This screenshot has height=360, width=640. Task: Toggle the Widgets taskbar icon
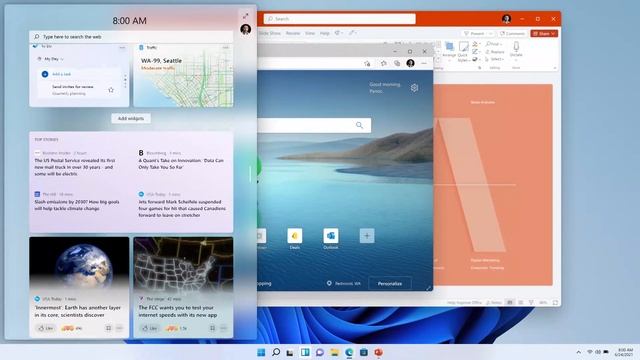(x=305, y=352)
